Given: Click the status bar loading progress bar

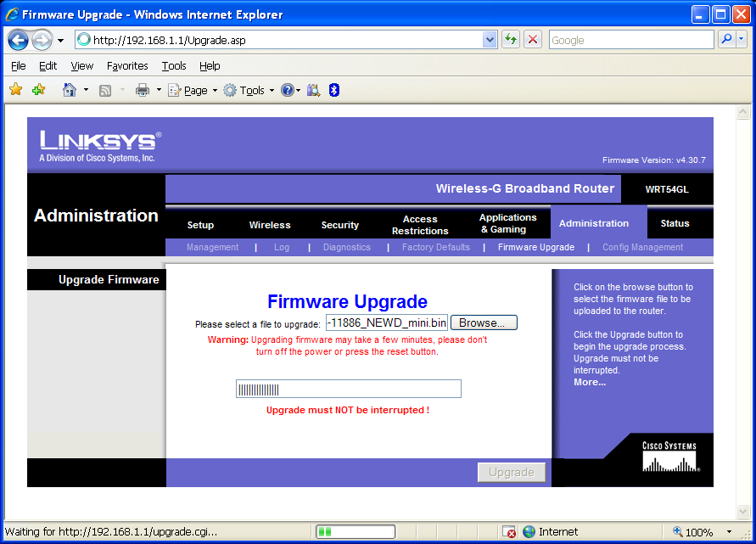Looking at the screenshot, I should point(356,531).
